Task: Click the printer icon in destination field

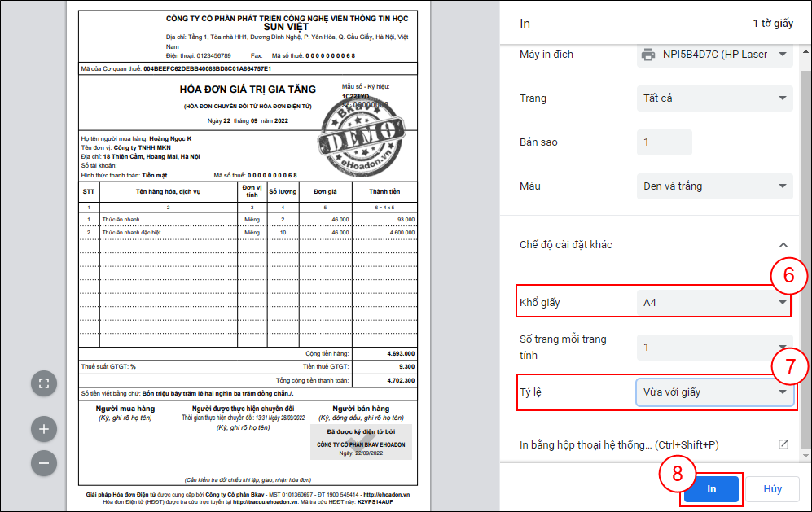Action: click(647, 55)
